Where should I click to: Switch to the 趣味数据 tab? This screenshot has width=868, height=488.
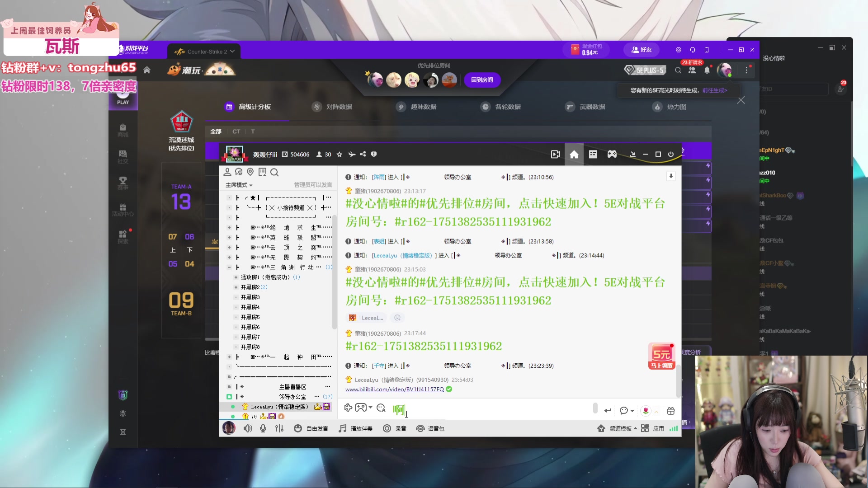pyautogui.click(x=417, y=107)
